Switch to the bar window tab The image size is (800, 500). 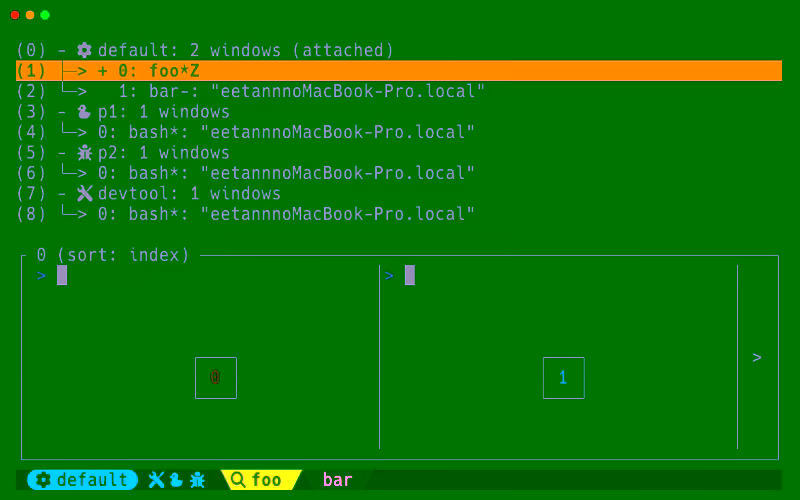pos(337,480)
